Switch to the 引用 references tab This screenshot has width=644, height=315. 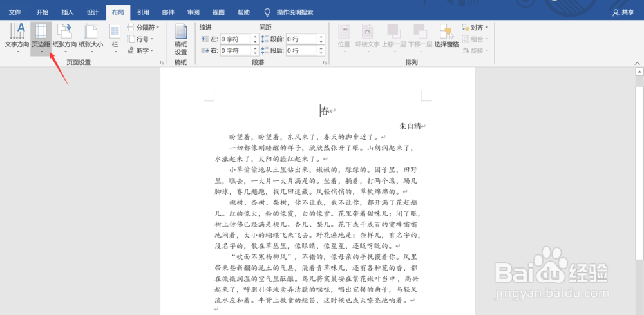point(143,12)
